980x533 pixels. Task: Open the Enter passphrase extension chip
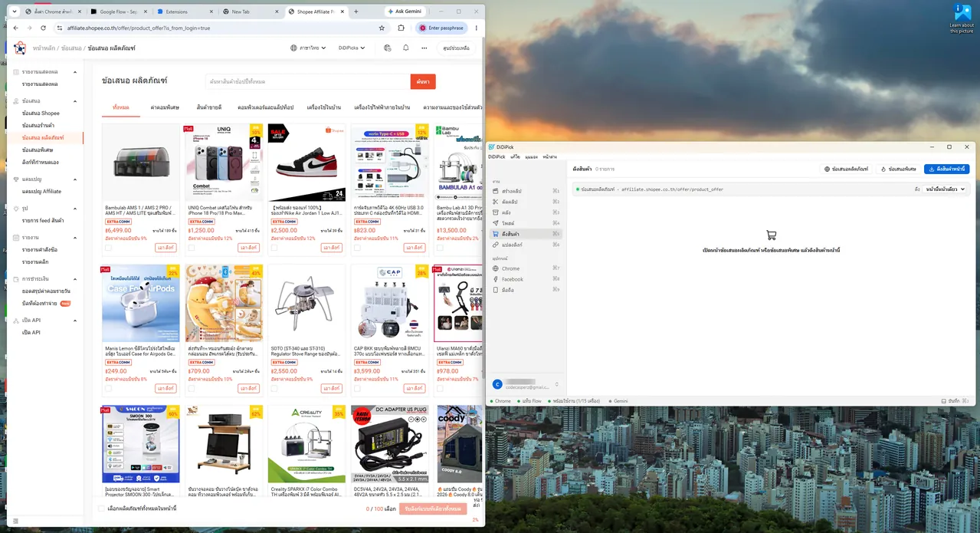point(441,28)
